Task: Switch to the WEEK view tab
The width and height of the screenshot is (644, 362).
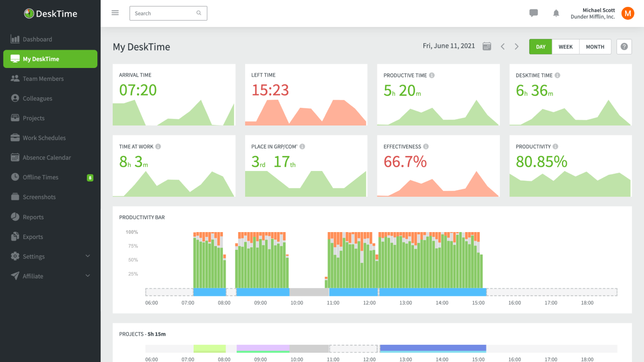Action: (x=565, y=46)
